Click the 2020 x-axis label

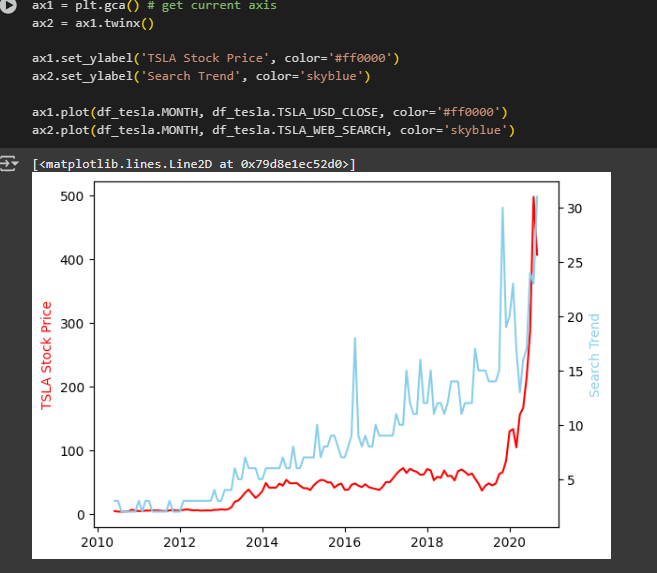[510, 542]
